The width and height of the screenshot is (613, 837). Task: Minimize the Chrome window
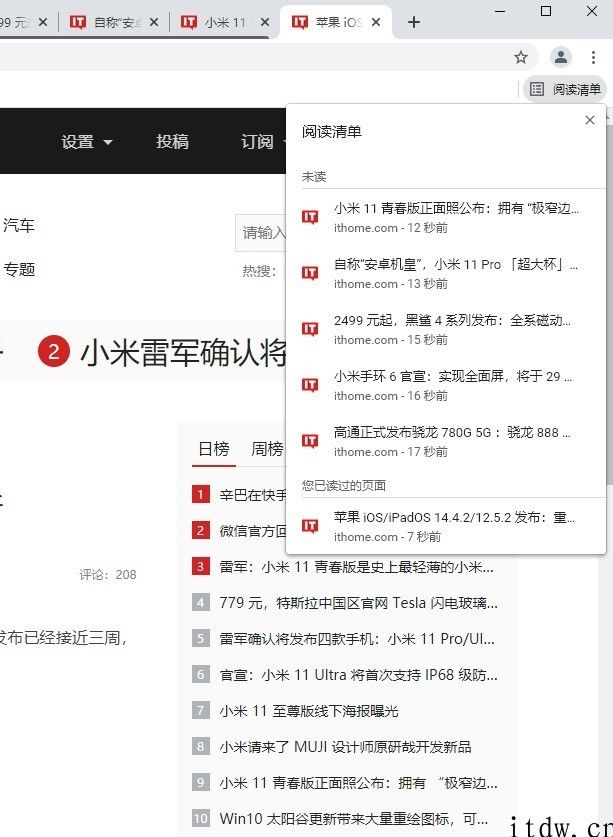tap(500, 11)
